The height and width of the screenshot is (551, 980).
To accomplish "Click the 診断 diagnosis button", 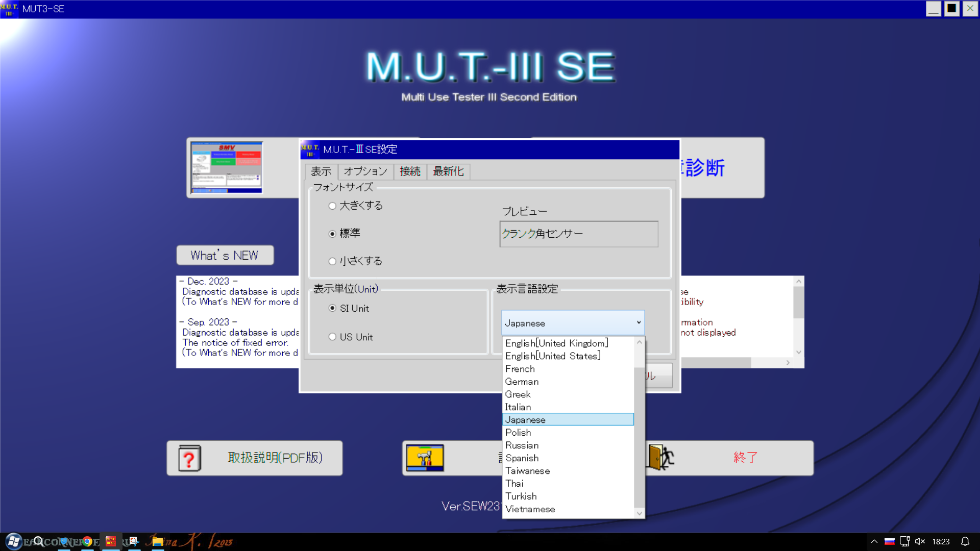I will tap(722, 167).
